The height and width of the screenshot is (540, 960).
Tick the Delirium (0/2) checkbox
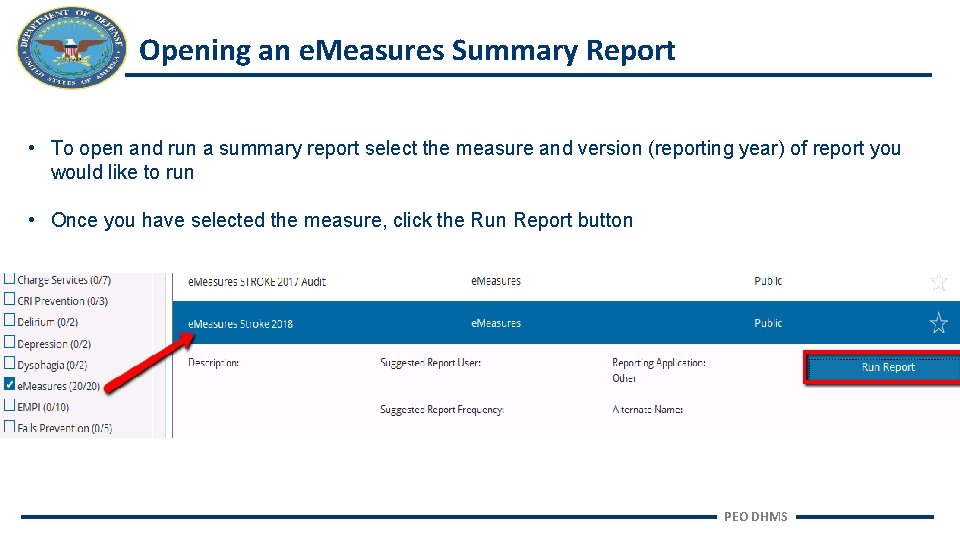click(x=9, y=320)
